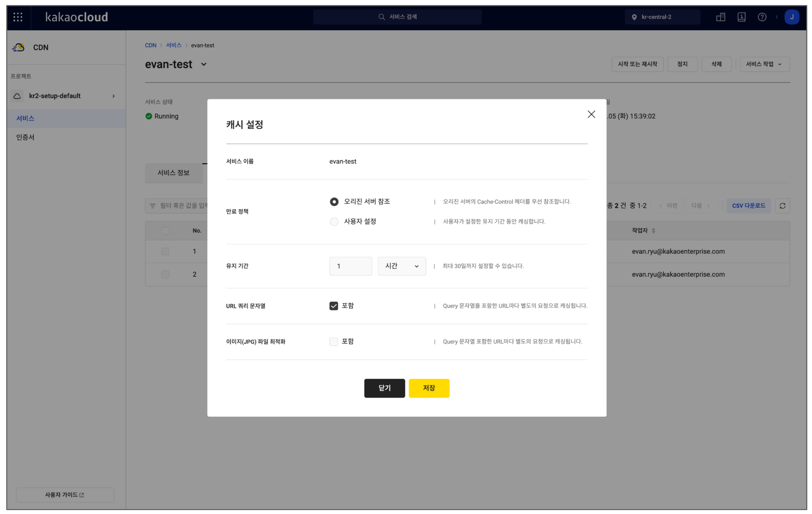Switch to the 서비스 정보 tab
The width and height of the screenshot is (812, 514).
[x=174, y=173]
